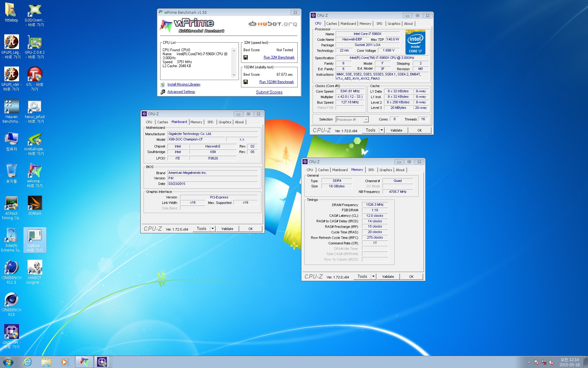Image resolution: width=588 pixels, height=368 pixels.
Task: Expand Tools dropdown arrow in CPU tab window
Action: point(382,130)
